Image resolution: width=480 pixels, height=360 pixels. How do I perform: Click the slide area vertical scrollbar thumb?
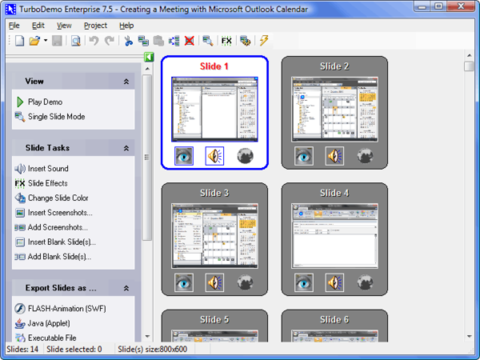[469, 66]
